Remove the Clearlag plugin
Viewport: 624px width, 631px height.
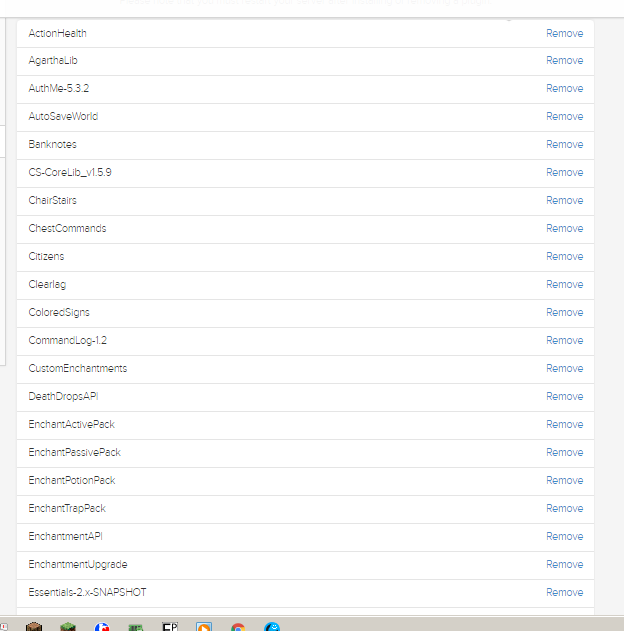tap(564, 285)
